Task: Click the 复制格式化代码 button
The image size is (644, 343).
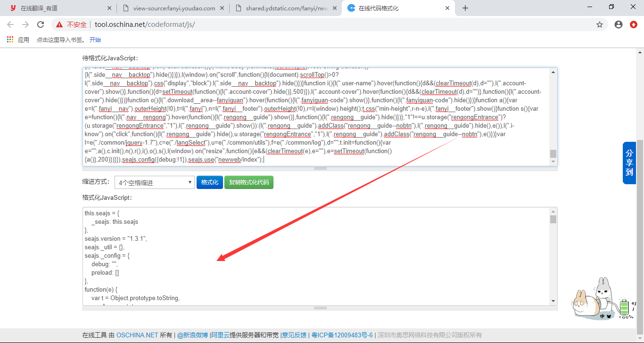Action: tap(248, 182)
